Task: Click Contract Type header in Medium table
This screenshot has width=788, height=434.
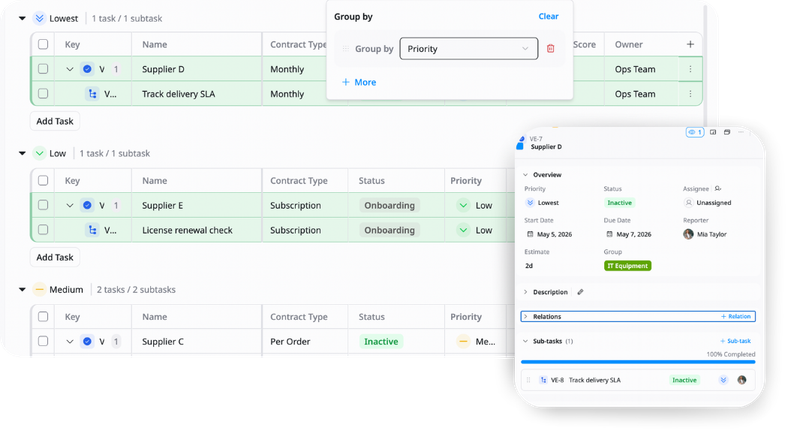Action: [299, 316]
